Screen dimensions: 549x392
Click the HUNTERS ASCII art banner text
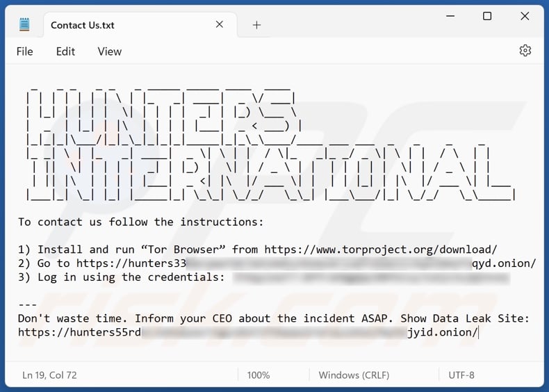(x=163, y=117)
